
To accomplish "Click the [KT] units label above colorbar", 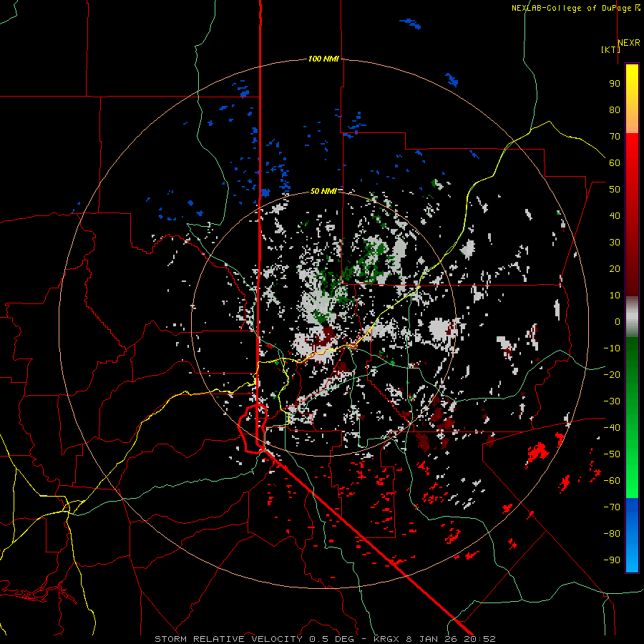I will click(610, 49).
